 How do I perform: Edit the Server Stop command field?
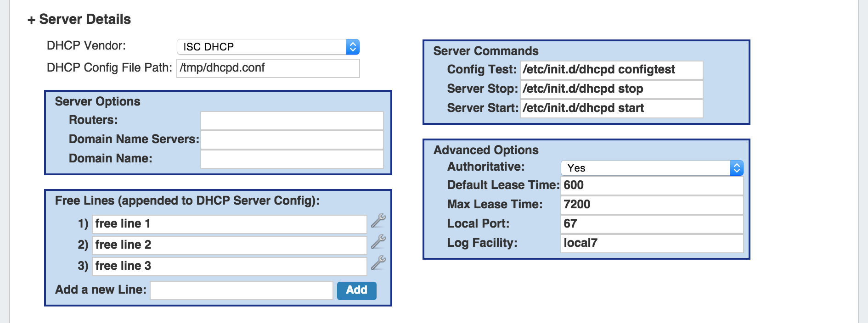(611, 89)
